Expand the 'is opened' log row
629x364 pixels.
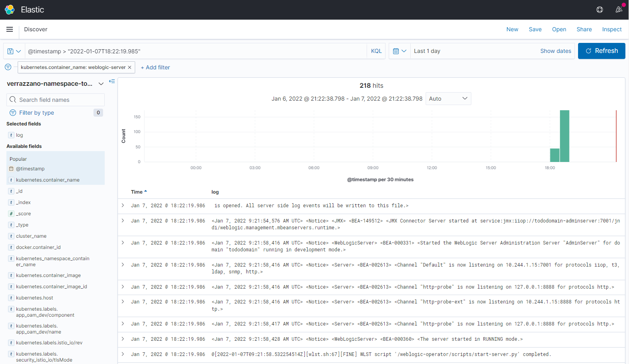click(x=123, y=205)
